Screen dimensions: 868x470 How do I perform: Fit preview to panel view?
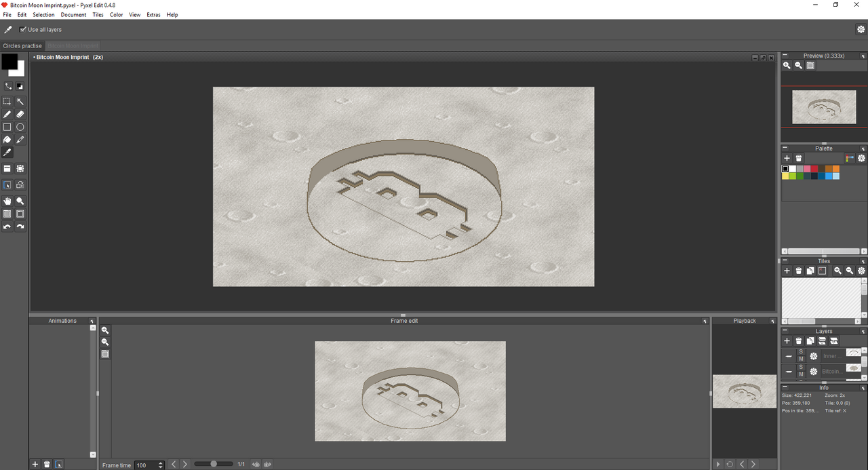click(810, 65)
